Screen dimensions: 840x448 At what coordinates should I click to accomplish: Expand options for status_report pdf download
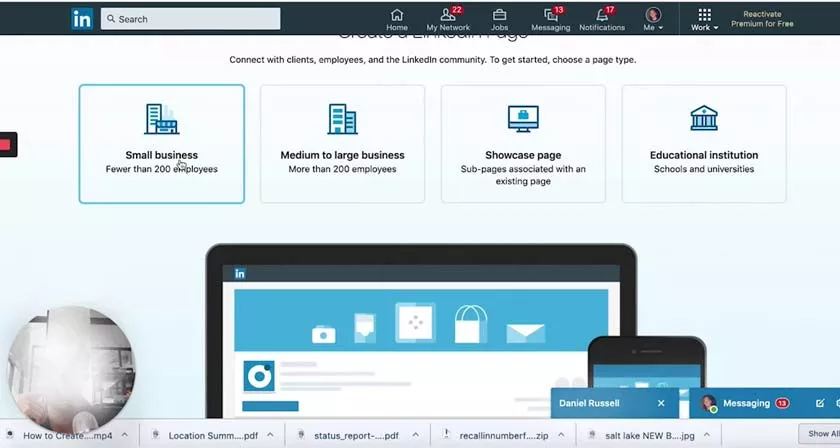click(416, 435)
